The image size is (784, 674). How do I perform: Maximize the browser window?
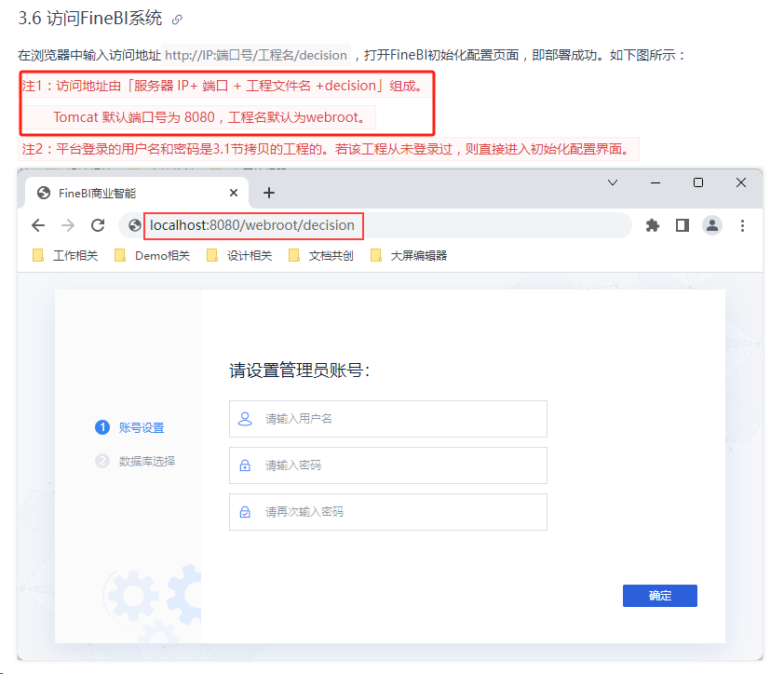[698, 182]
